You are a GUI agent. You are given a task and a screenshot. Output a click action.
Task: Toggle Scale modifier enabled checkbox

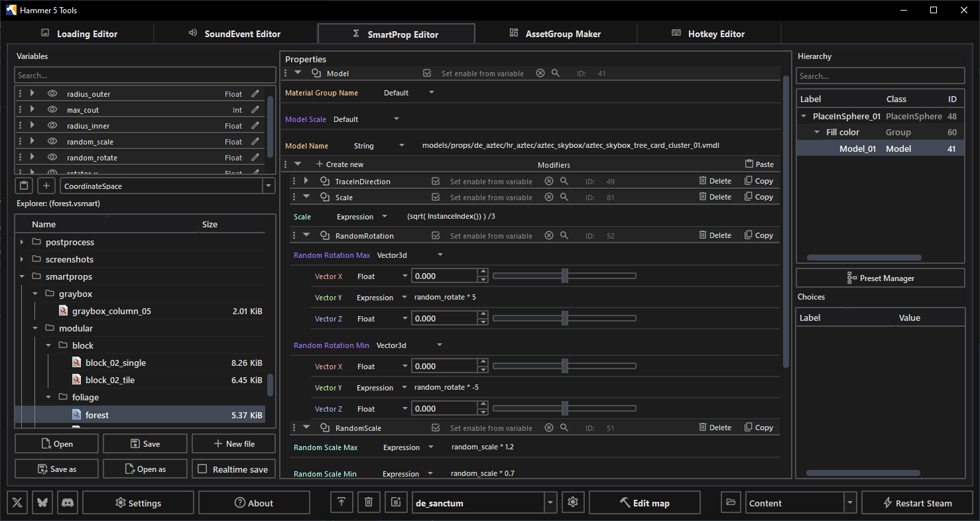[436, 197]
